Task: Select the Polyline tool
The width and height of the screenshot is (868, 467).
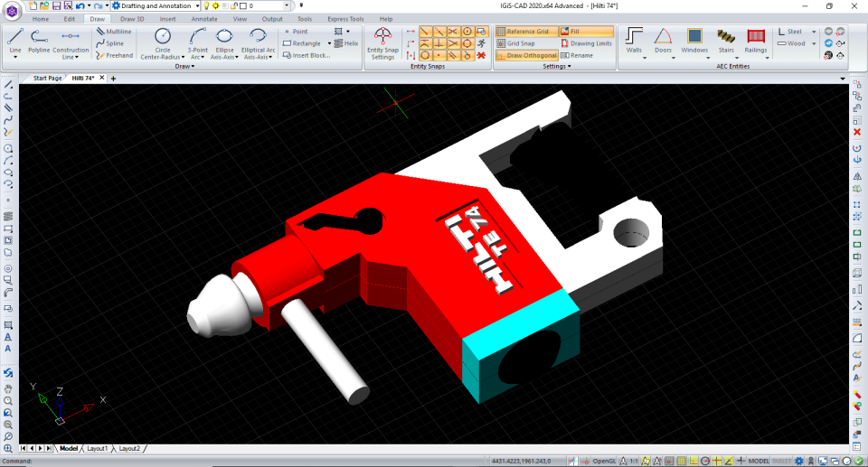Action: 39,41
